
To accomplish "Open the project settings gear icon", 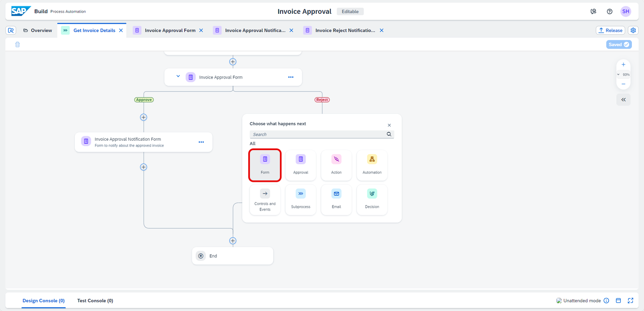I will (x=633, y=30).
